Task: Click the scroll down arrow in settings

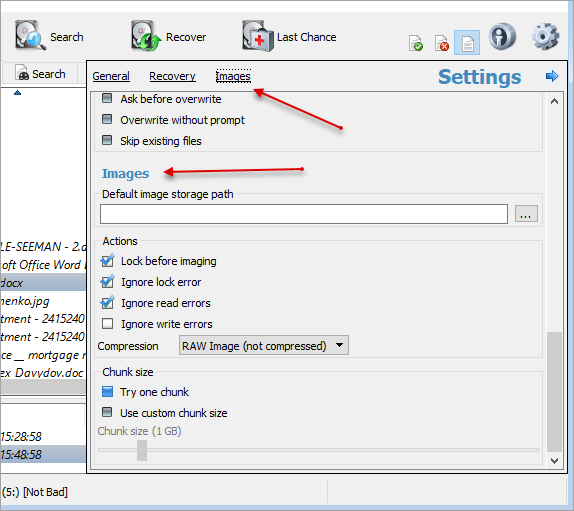Action: (554, 461)
